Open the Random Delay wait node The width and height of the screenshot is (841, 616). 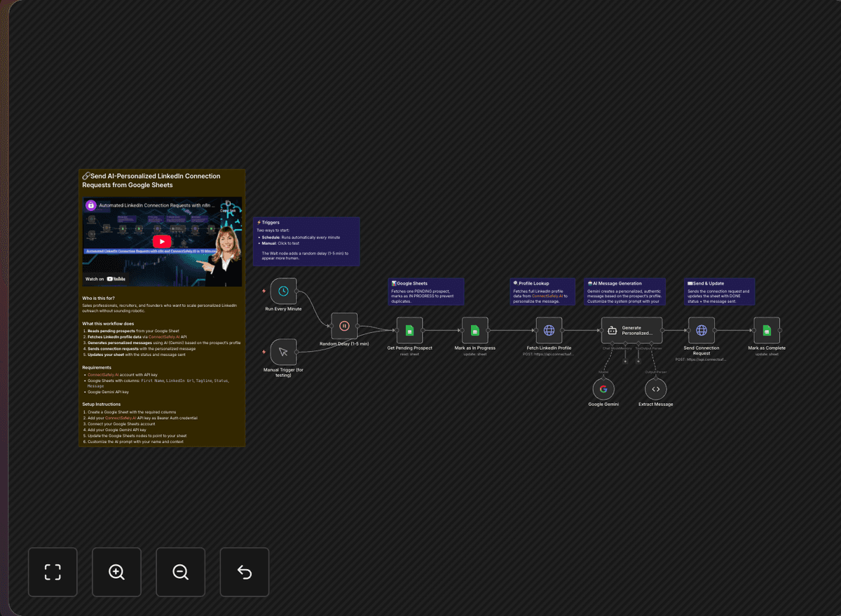343,325
